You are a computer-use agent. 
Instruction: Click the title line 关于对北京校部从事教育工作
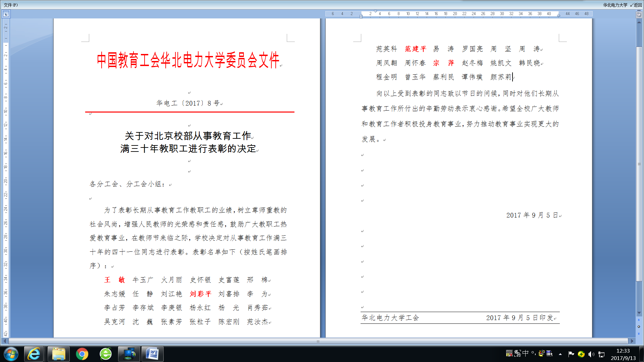click(188, 136)
